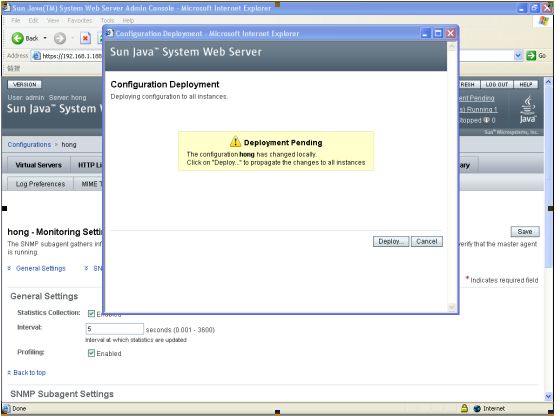Click the Interval seconds input field
557x417 pixels.
click(114, 329)
